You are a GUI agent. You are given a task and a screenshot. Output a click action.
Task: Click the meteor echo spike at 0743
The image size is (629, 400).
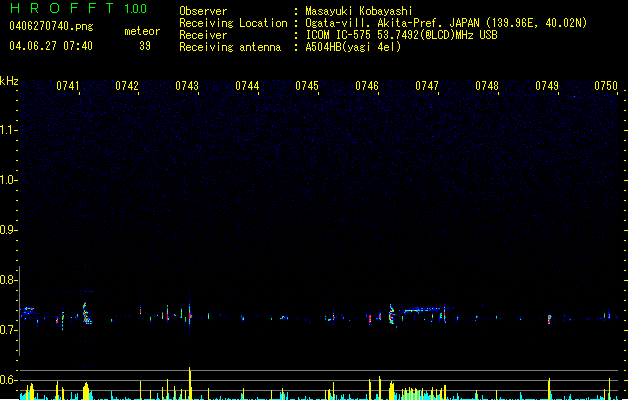coord(190,315)
